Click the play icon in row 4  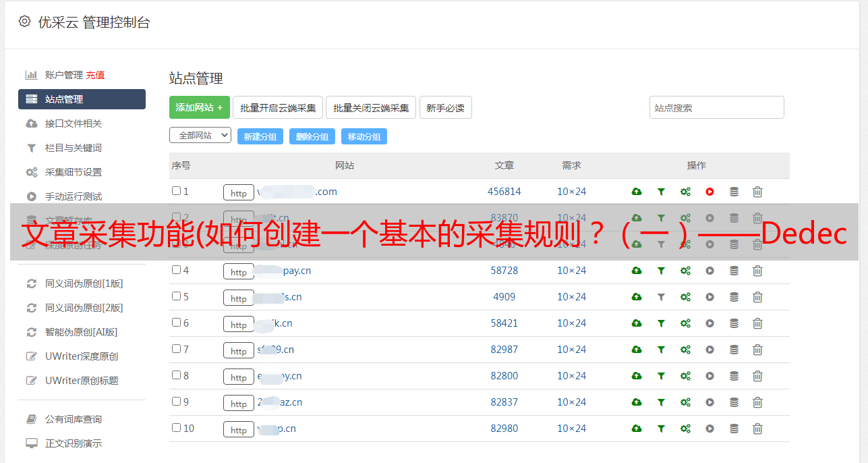coord(710,271)
